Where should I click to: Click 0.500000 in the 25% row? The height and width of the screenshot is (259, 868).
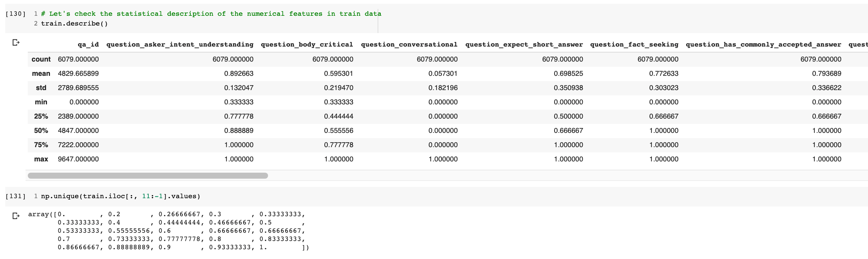tap(568, 116)
